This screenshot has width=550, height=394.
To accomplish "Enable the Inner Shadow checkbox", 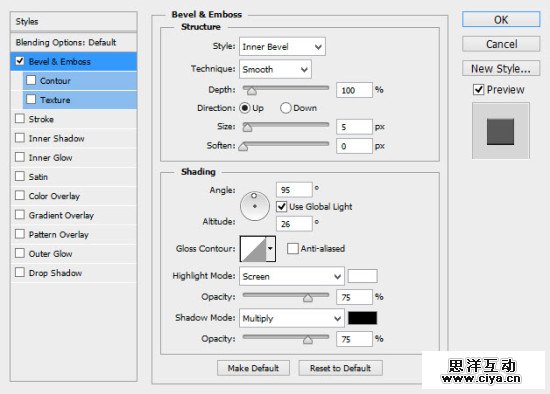I will (20, 138).
